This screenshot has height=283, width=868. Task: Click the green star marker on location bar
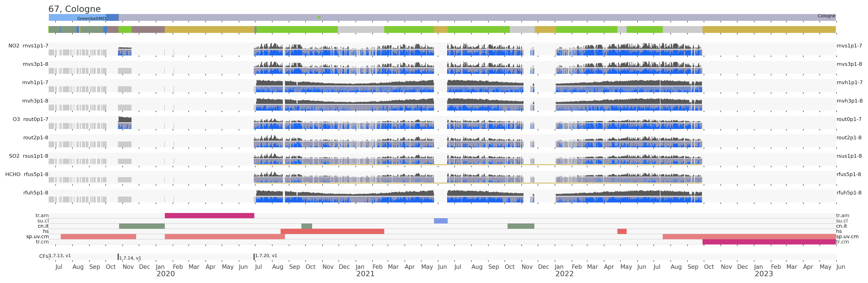(319, 17)
